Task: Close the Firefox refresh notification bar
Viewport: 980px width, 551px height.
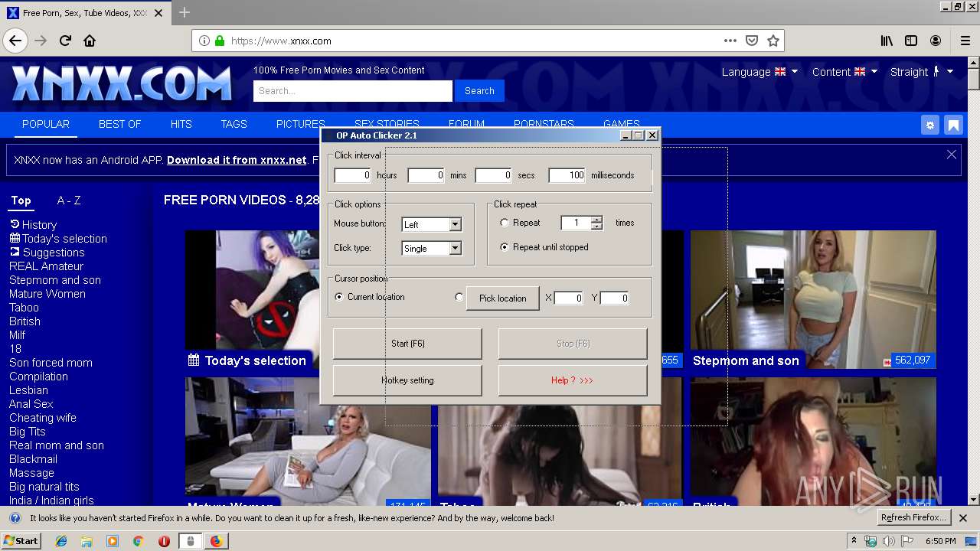Action: [964, 518]
